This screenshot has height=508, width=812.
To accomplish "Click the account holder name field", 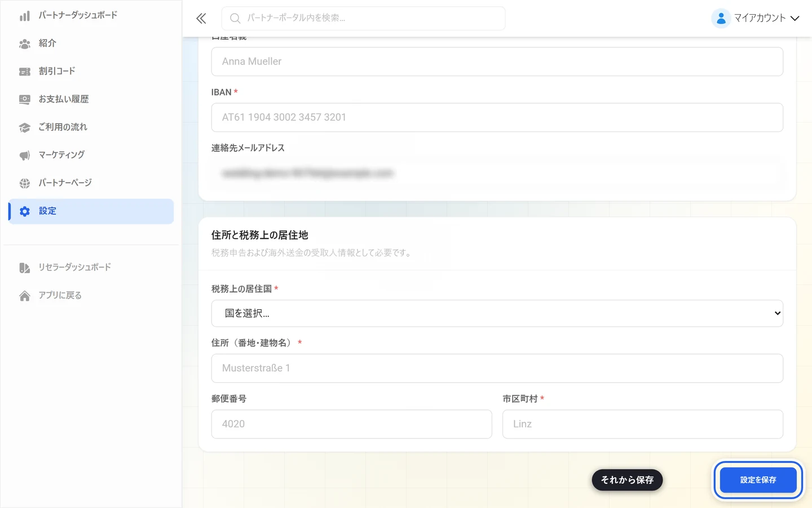I will 497,62.
